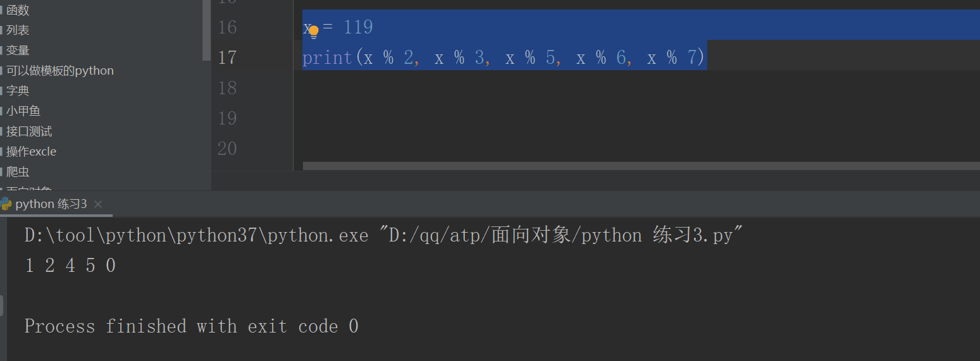The width and height of the screenshot is (980, 361).
Task: Select the python 练习3 run tab
Action: click(x=51, y=204)
